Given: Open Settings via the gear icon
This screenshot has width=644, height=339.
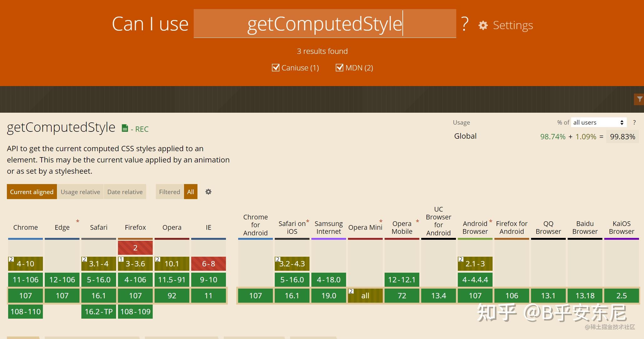Looking at the screenshot, I should coord(483,25).
